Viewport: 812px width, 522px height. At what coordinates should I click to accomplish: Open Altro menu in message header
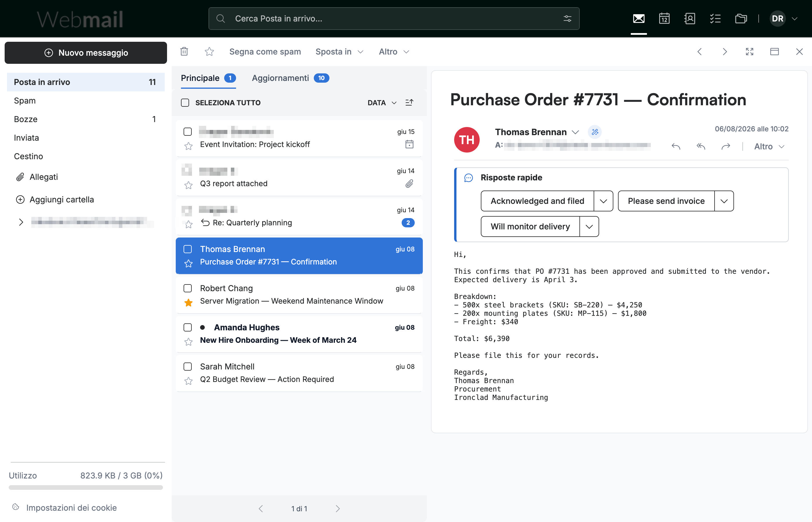tap(769, 146)
